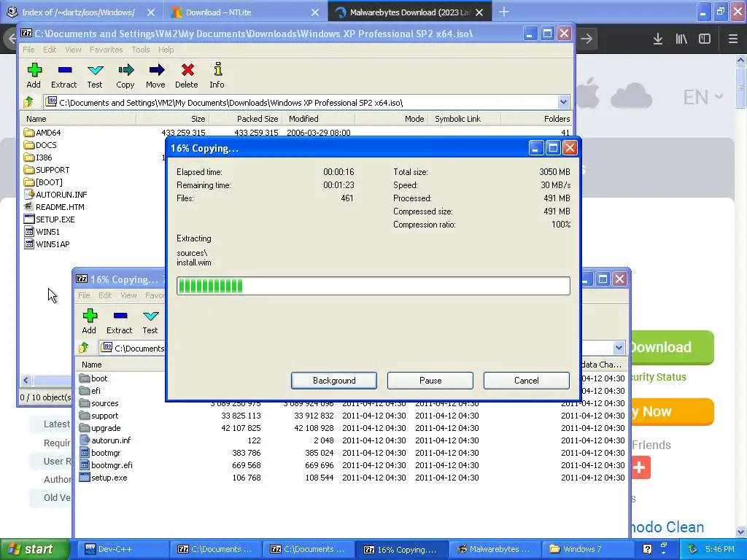
Task: Open Windows 7 folder from taskbar
Action: coord(588,549)
